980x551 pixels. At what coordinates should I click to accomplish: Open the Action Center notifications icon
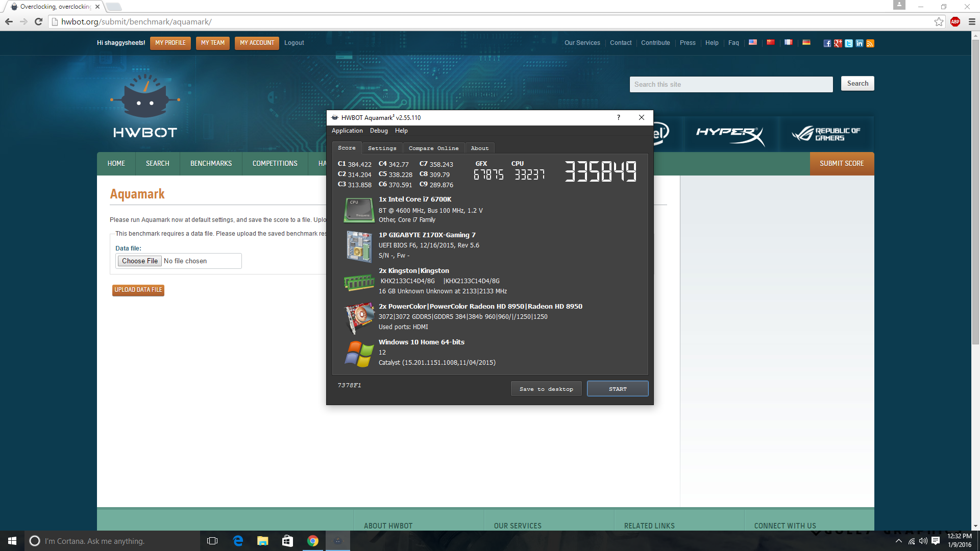tap(936, 541)
